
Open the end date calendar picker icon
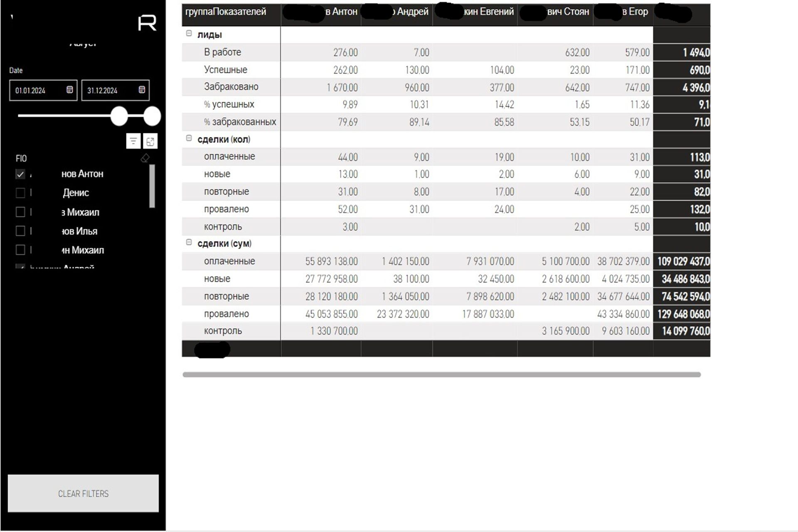coord(142,90)
